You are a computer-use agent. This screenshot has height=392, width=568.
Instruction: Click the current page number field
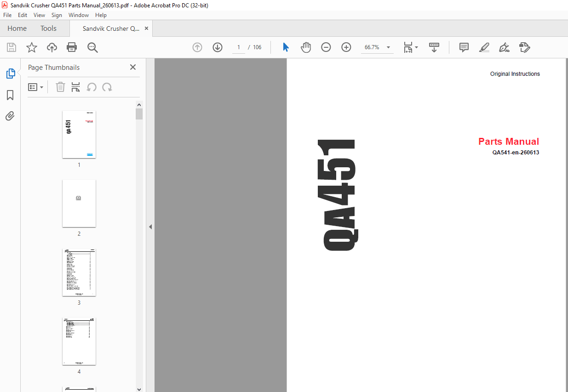[238, 47]
